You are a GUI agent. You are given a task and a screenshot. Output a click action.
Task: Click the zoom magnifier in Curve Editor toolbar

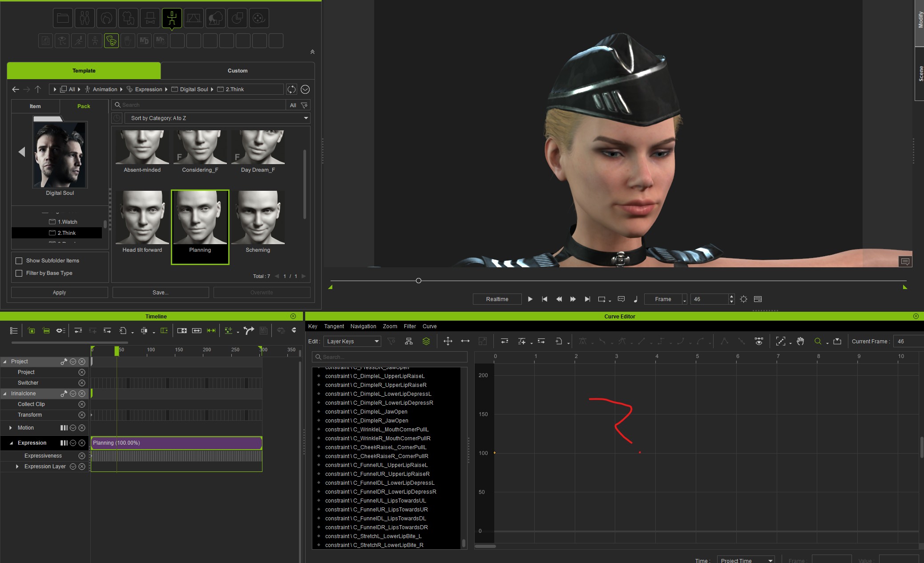[x=818, y=342]
